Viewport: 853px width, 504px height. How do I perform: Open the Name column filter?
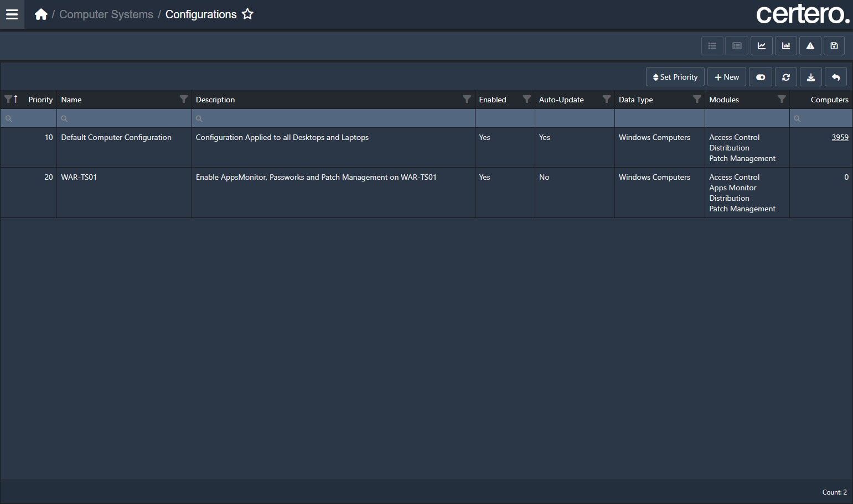pyautogui.click(x=184, y=99)
